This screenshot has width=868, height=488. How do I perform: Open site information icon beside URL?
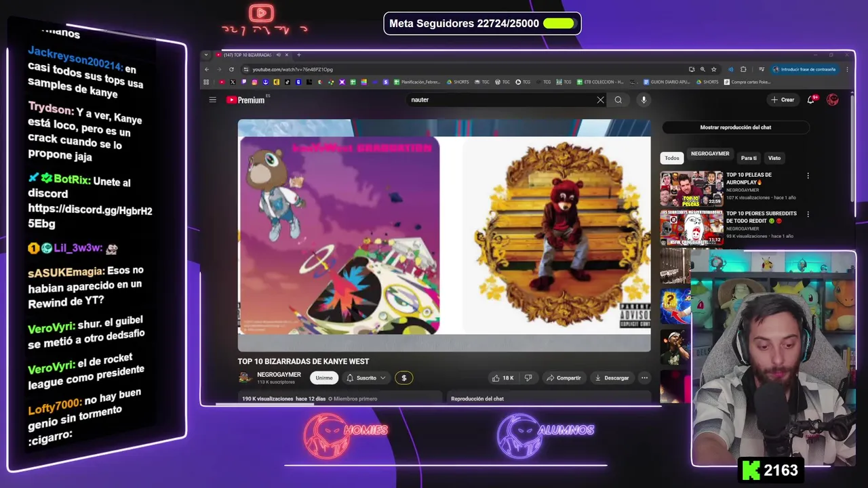tap(245, 69)
